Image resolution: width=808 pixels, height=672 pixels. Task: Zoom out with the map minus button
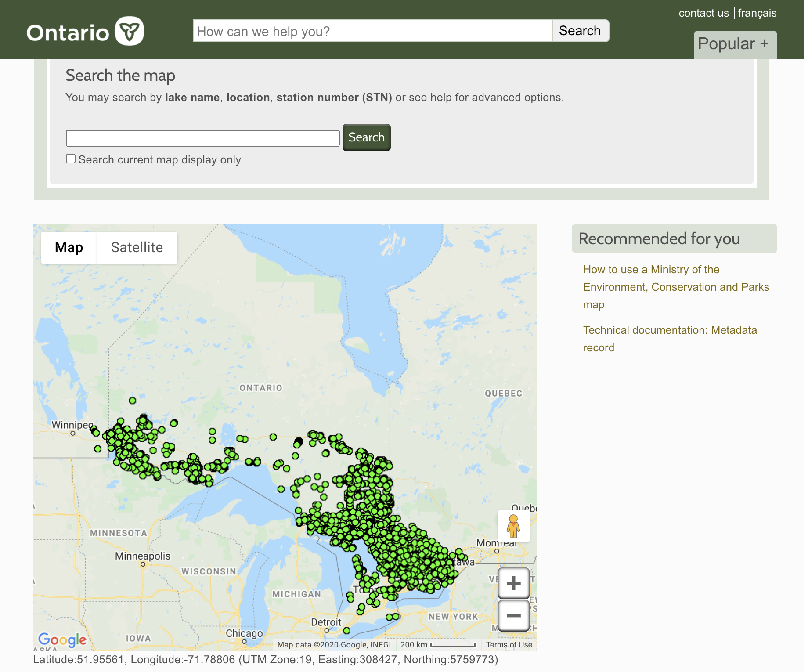513,615
